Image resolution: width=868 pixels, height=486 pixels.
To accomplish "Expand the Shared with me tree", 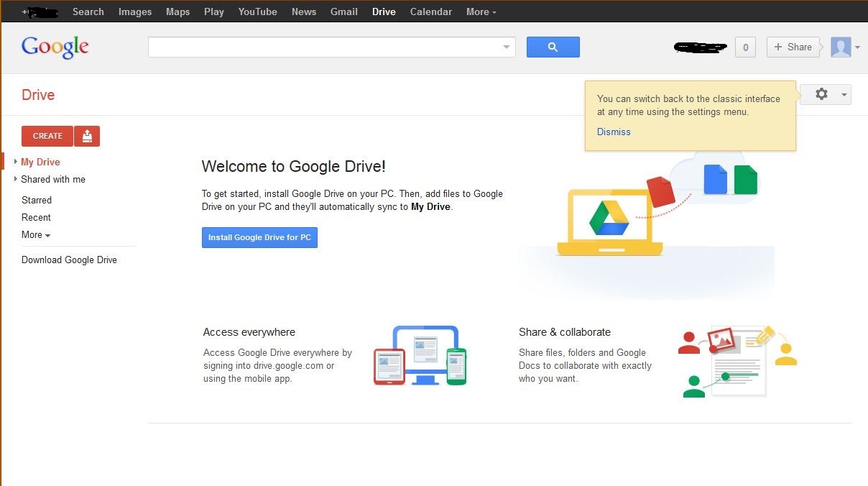I will point(16,179).
